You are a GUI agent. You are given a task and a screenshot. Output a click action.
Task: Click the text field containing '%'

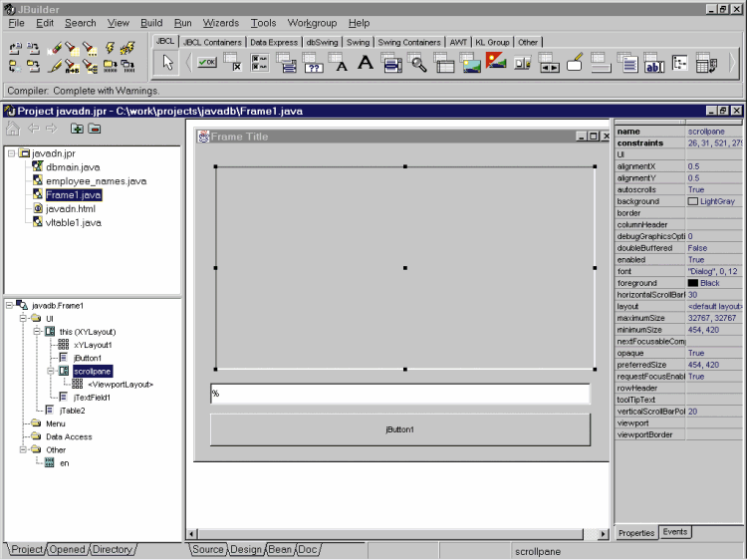[x=399, y=395]
